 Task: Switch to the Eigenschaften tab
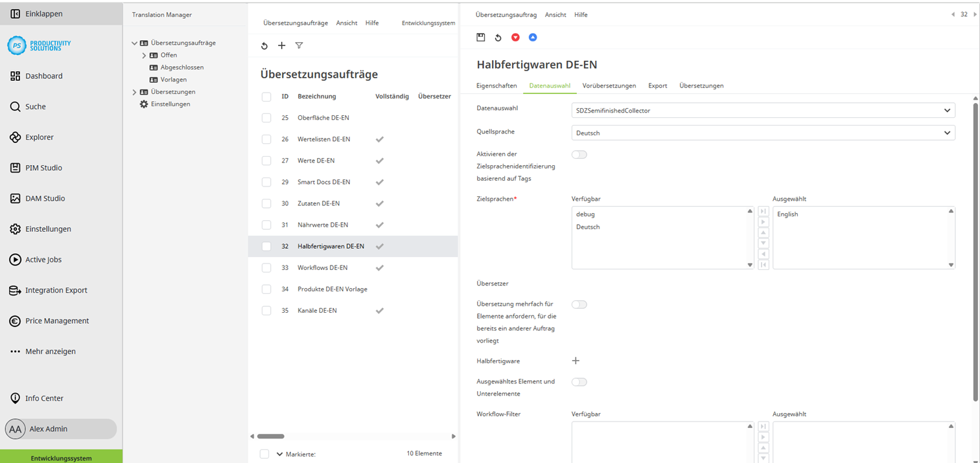[x=498, y=85]
